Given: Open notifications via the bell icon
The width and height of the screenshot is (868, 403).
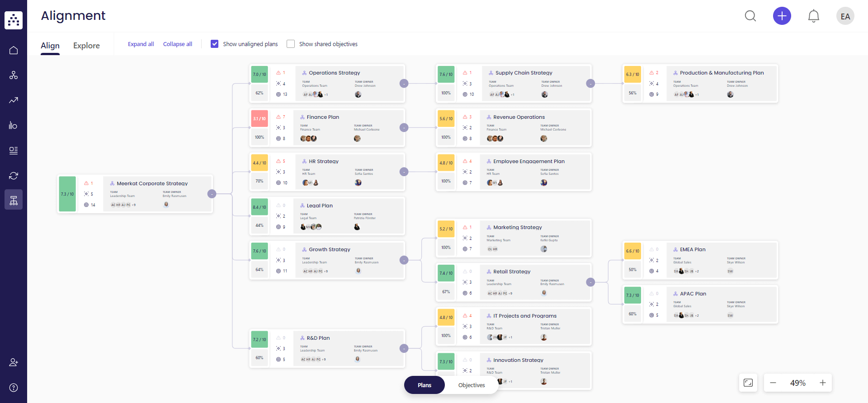Looking at the screenshot, I should tap(814, 16).
